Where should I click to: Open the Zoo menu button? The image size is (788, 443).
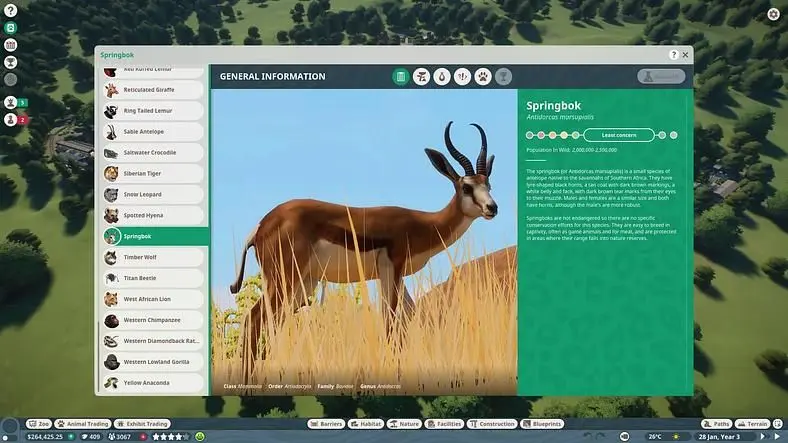(x=39, y=424)
